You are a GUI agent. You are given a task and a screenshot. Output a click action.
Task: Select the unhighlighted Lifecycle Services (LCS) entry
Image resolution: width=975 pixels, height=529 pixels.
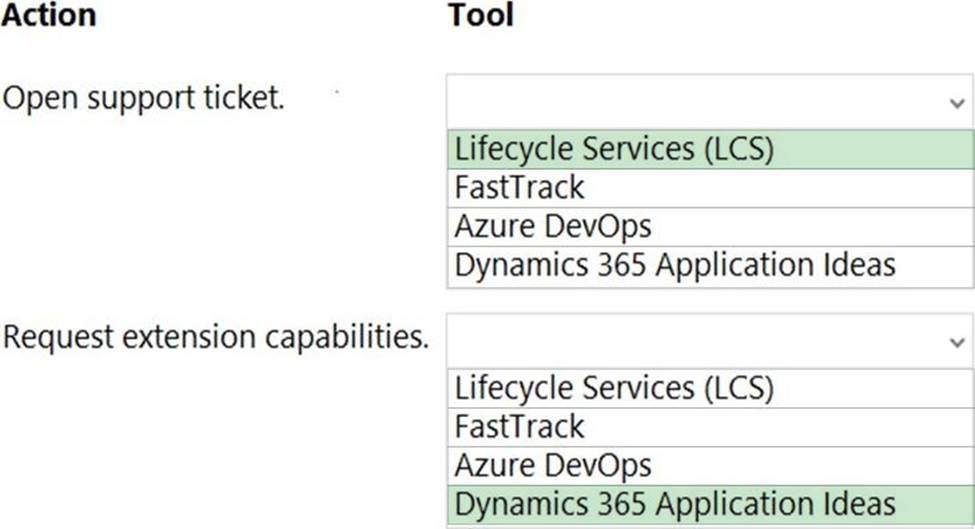coord(710,389)
